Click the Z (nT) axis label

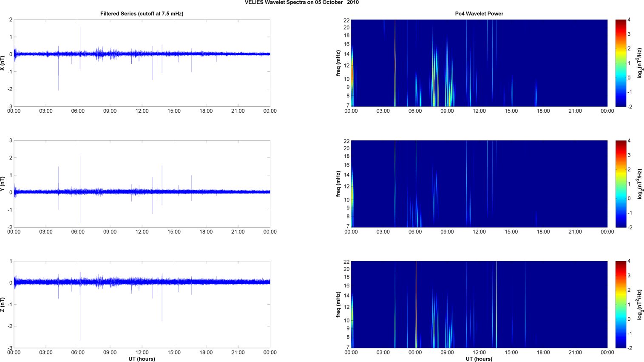(x=3, y=305)
